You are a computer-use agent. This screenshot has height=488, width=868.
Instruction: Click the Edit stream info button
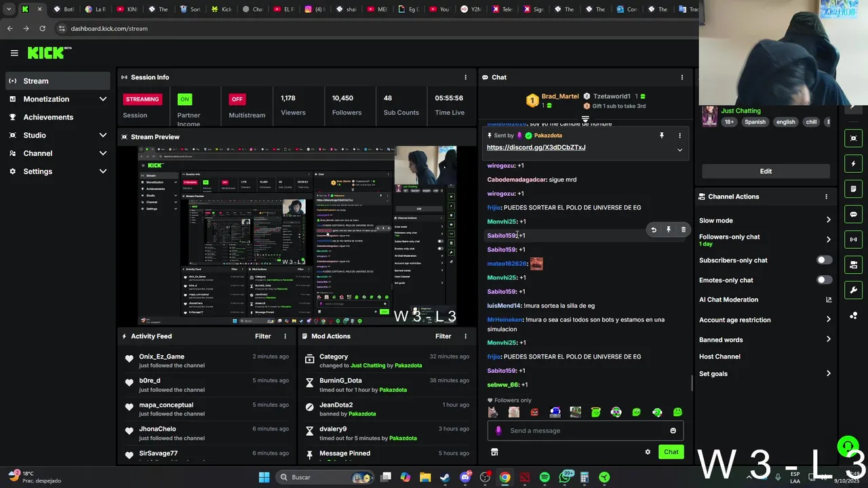coord(766,171)
